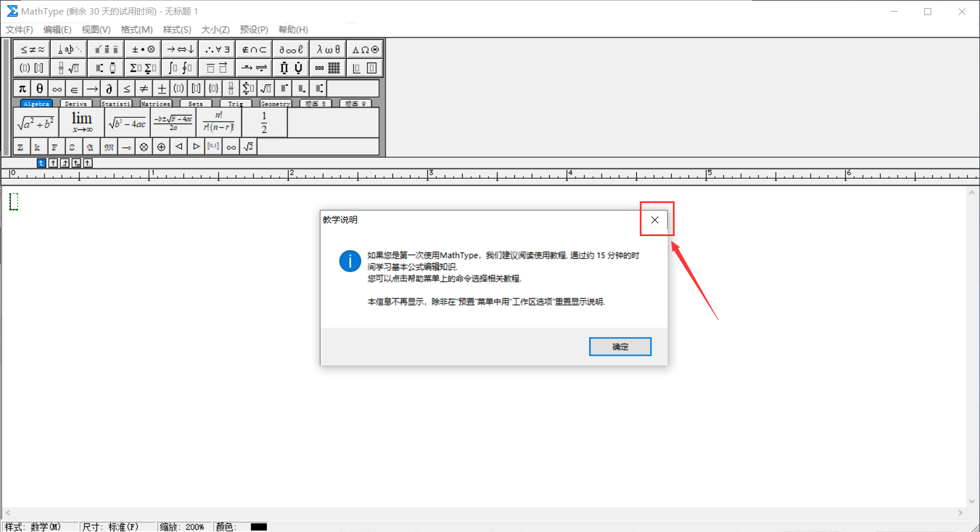Select the first tab-stop alignment toggle
Viewport: 980px width, 532px height.
[41, 163]
